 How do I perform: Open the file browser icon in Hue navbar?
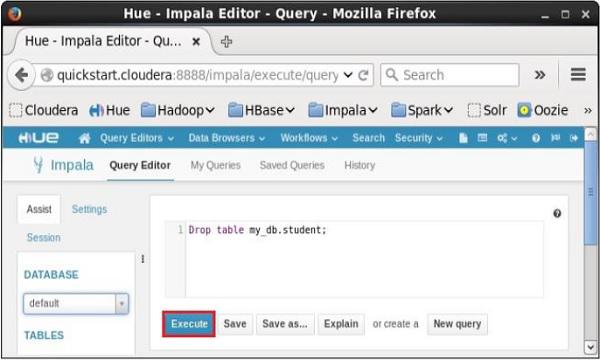(x=482, y=138)
